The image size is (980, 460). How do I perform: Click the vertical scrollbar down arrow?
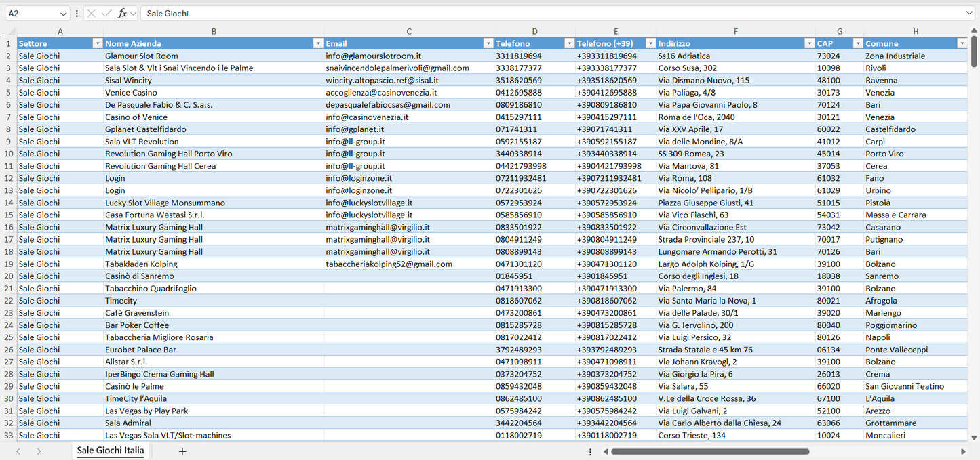tap(974, 438)
